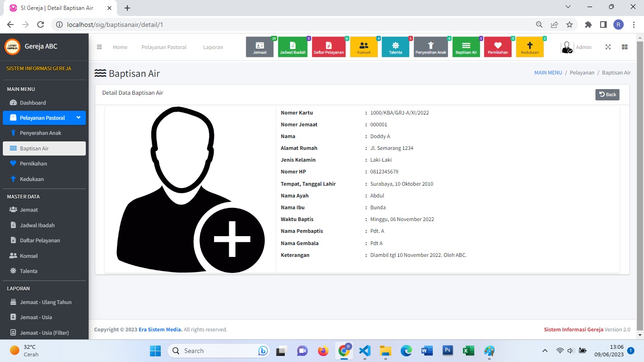Open the Jemaat shortcut tile in top bar

pyautogui.click(x=260, y=47)
